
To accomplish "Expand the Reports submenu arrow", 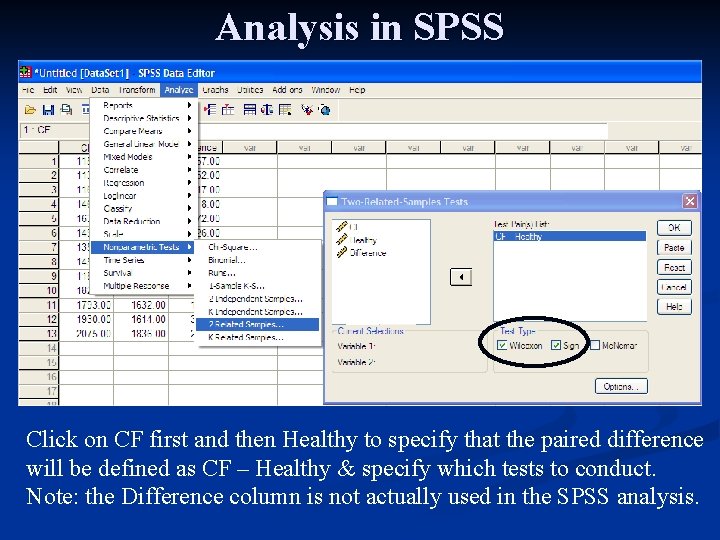I will coord(189,105).
